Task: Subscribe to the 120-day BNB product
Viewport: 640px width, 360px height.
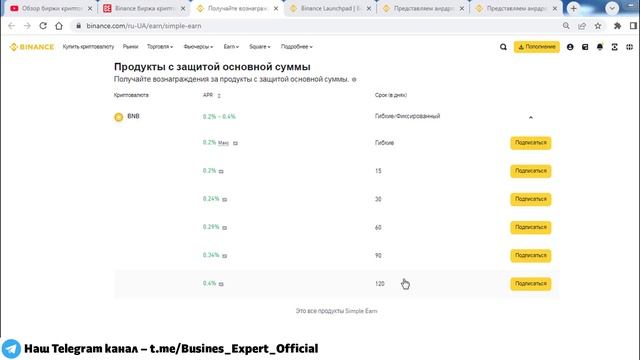Action: tap(531, 284)
